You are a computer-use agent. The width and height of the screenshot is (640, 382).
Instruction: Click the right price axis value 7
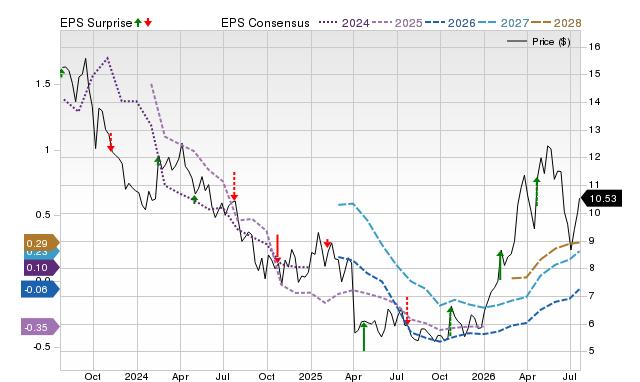tap(592, 295)
